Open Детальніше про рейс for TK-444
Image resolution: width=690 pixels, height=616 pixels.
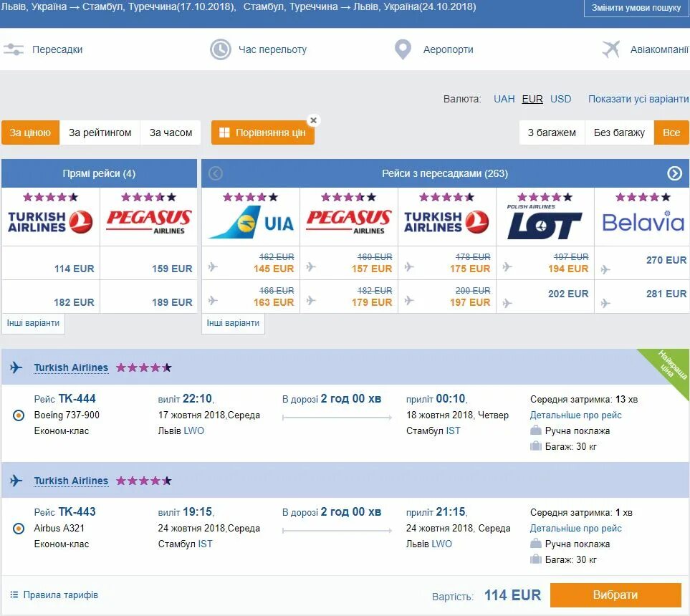coord(575,415)
